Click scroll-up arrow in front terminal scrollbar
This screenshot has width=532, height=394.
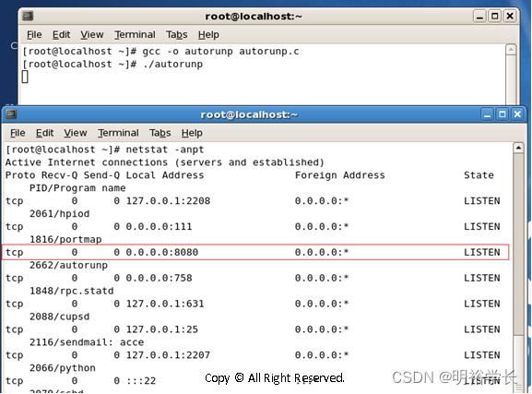click(x=518, y=148)
